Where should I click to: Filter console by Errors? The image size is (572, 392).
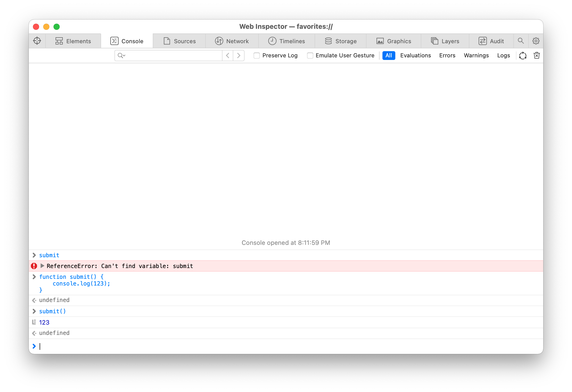click(x=447, y=56)
